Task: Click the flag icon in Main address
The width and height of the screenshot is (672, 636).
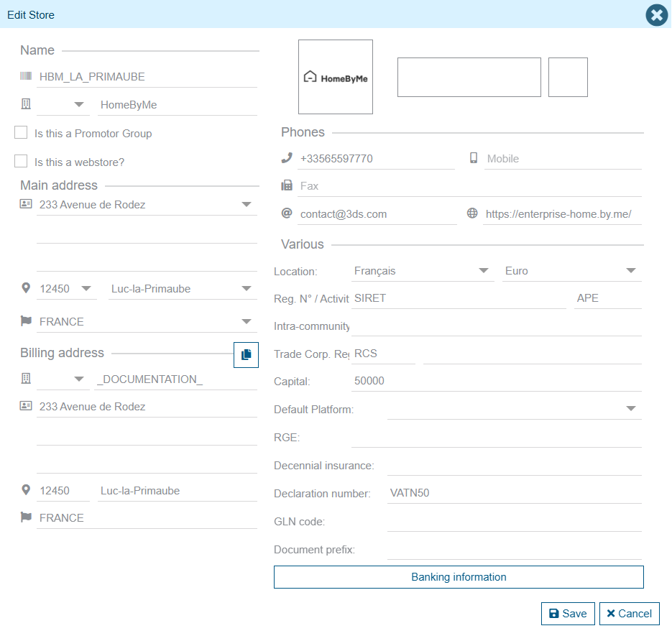Action: 26,321
